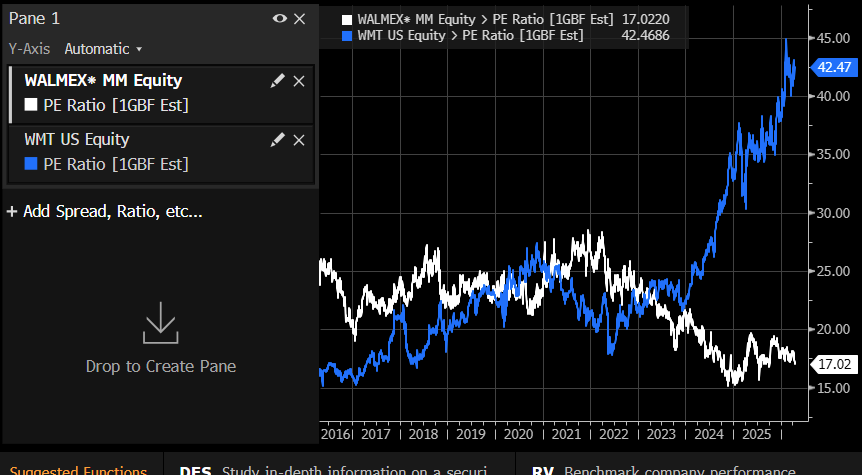Image resolution: width=862 pixels, height=475 pixels.
Task: Toggle Pane 1 visibility eye icon
Action: click(280, 19)
